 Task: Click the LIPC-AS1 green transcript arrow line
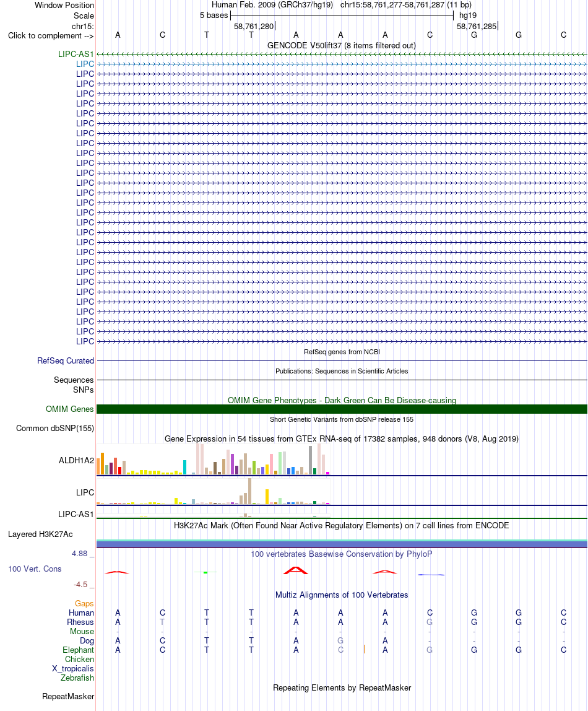[342, 54]
